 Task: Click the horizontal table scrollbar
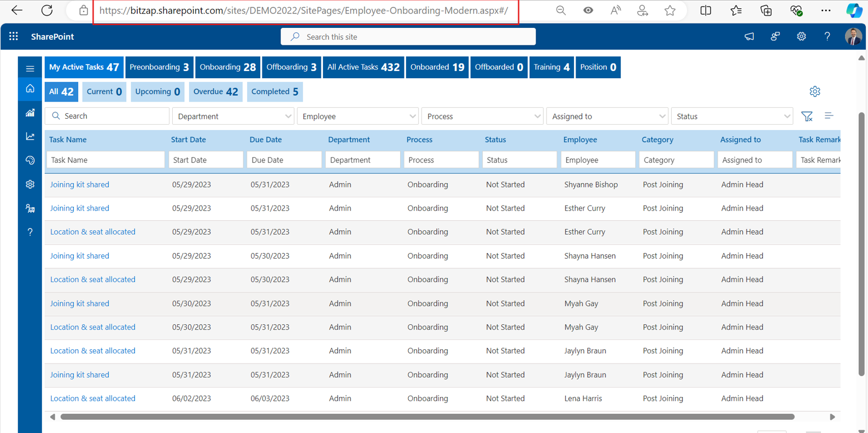(x=427, y=417)
